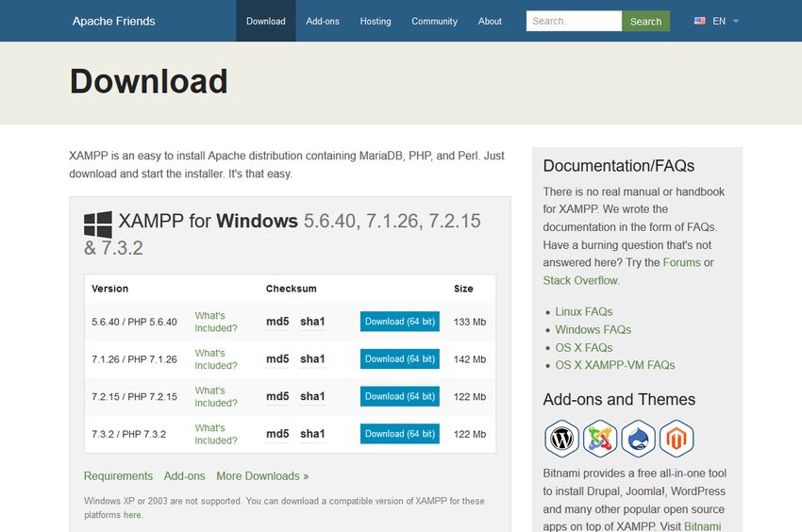Go to the Hosting nav item

pyautogui.click(x=376, y=21)
